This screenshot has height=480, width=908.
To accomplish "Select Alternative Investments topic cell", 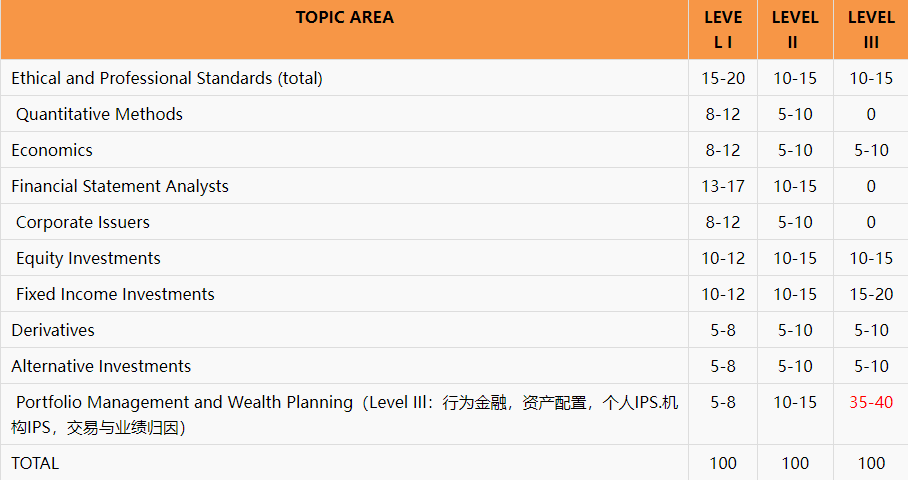I will [101, 366].
